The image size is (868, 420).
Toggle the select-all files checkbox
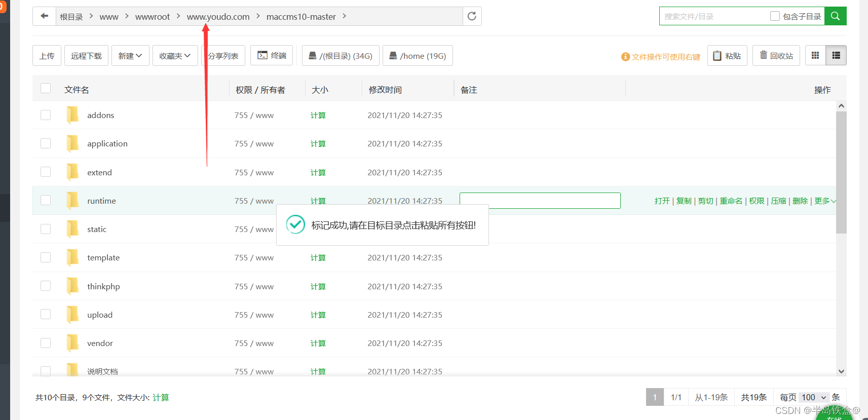click(x=46, y=88)
